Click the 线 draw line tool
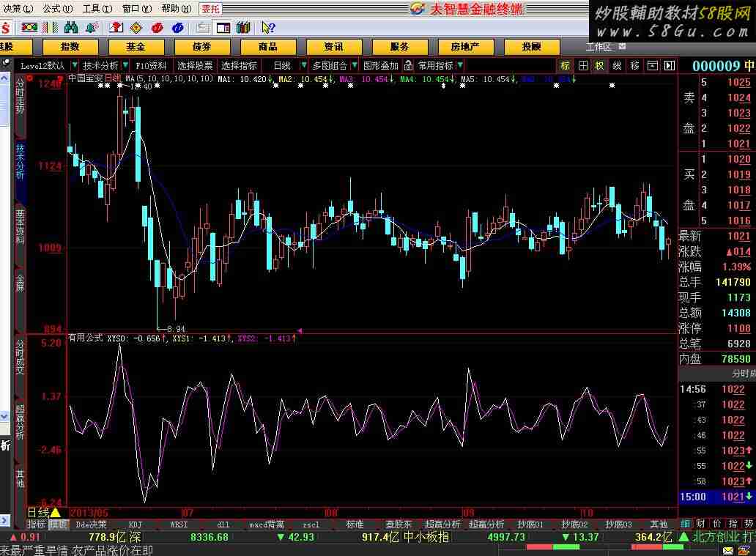 617,65
